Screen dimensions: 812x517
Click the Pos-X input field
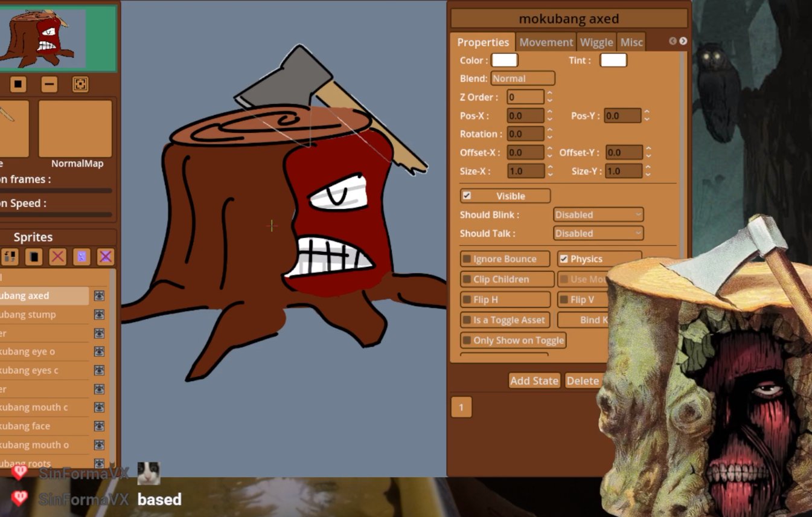point(526,116)
